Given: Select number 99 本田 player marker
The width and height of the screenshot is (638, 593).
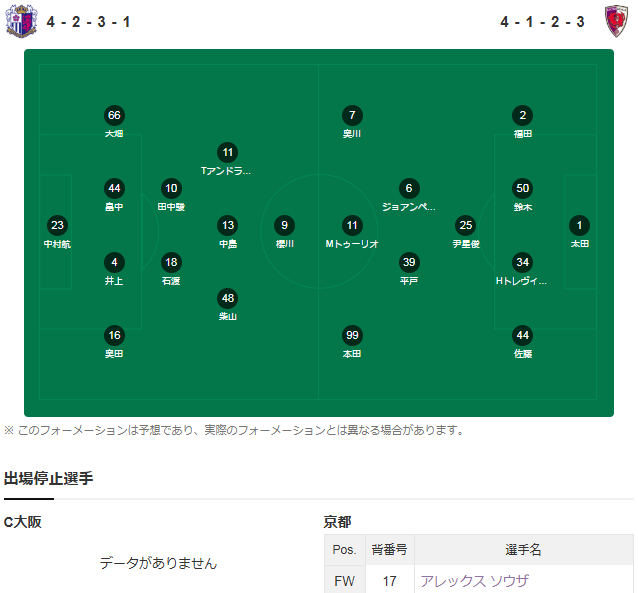Looking at the screenshot, I should (352, 335).
